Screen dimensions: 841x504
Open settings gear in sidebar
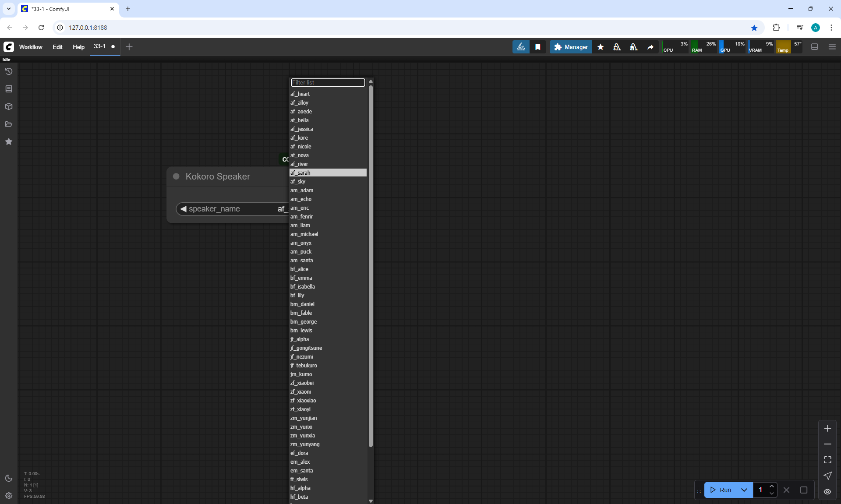click(x=9, y=496)
